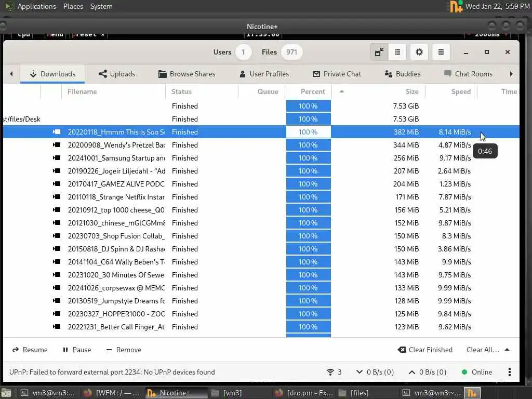This screenshot has width=532, height=399.
Task: Sort by the Speed column header
Action: (451, 91)
